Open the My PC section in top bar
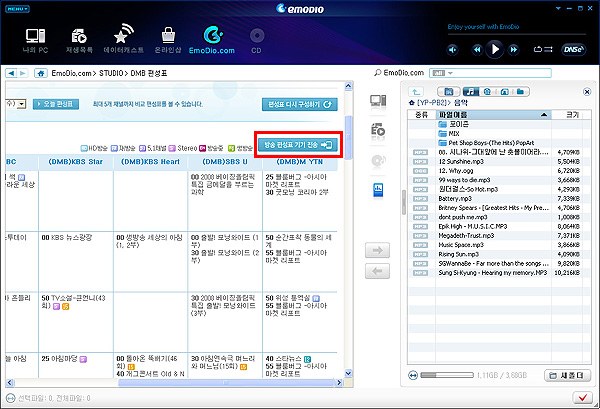Image resolution: width=600 pixels, height=409 pixels. pos(35,40)
